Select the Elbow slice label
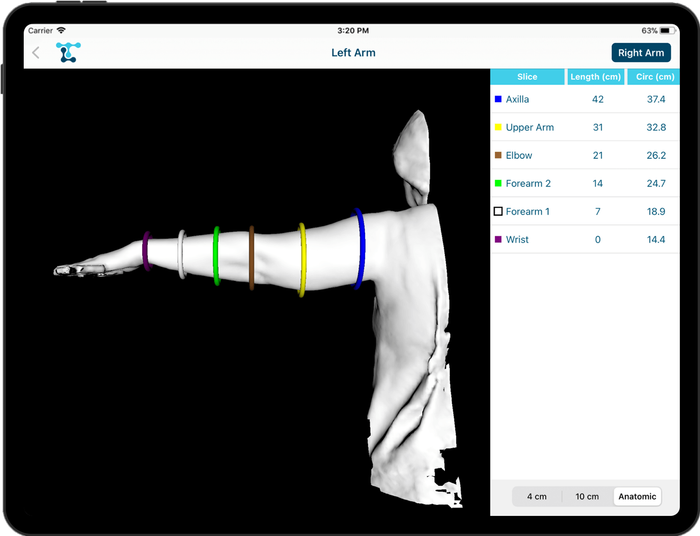 click(519, 155)
